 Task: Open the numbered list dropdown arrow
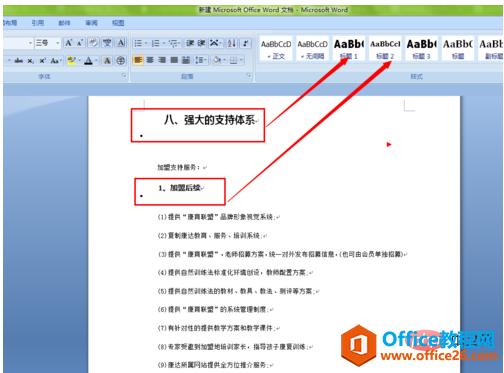(x=164, y=43)
